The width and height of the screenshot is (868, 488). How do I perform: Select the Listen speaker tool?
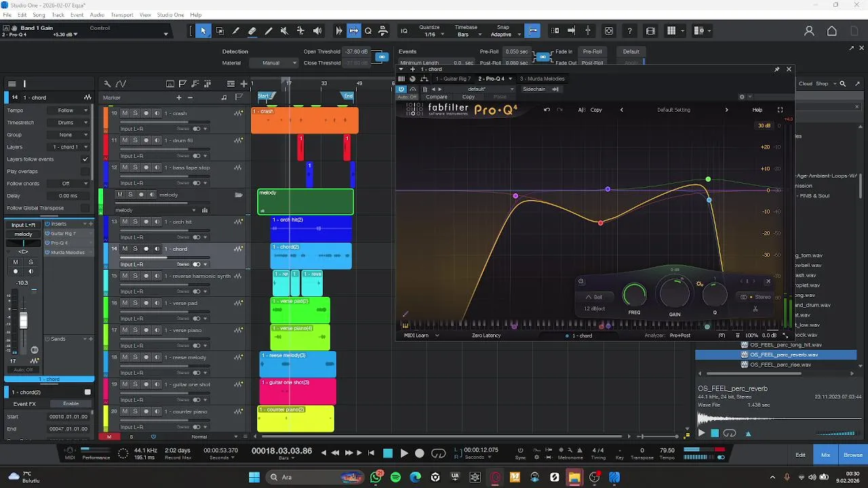tap(317, 30)
